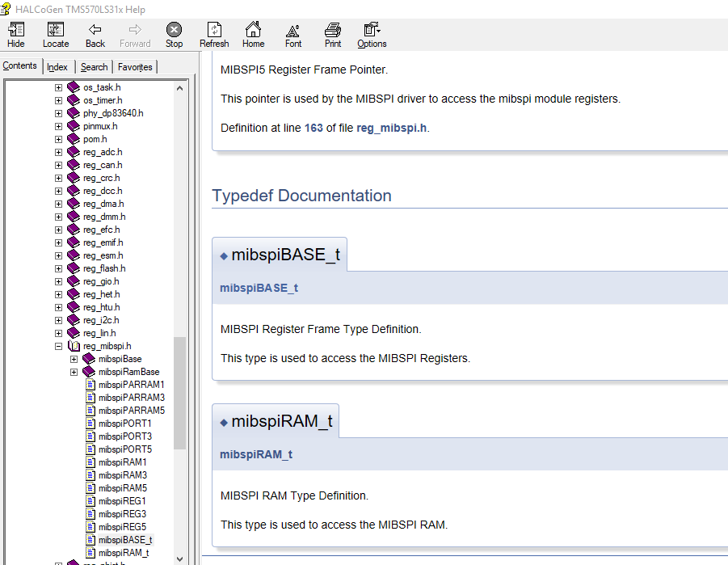Click the page icon for mibspiRAM5

[x=91, y=488]
